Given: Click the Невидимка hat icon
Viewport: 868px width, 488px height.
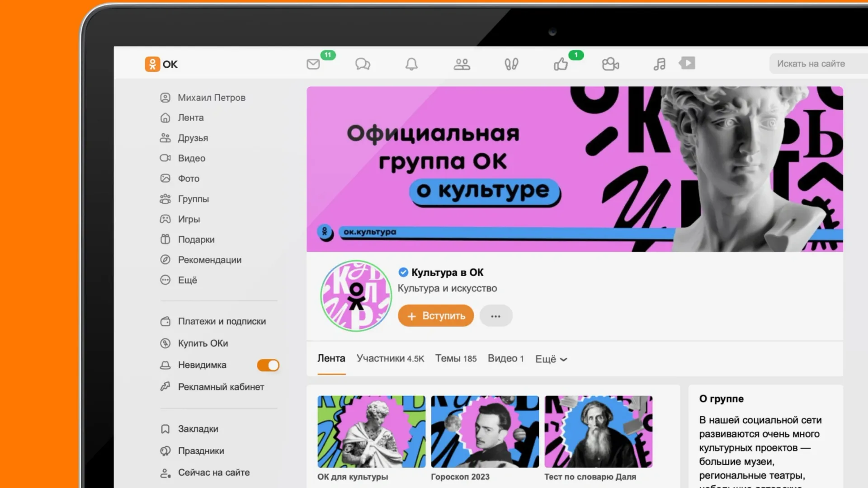Looking at the screenshot, I should [165, 365].
